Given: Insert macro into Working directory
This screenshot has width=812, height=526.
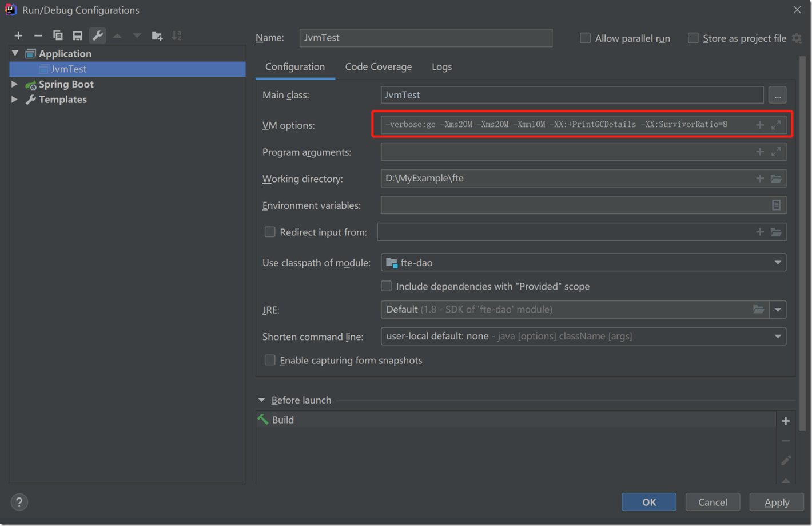Looking at the screenshot, I should click(x=759, y=179).
